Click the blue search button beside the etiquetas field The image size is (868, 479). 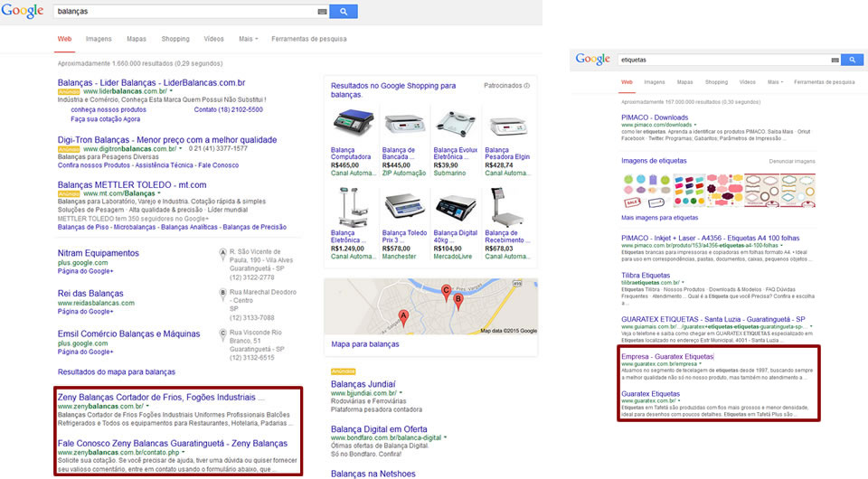point(852,60)
